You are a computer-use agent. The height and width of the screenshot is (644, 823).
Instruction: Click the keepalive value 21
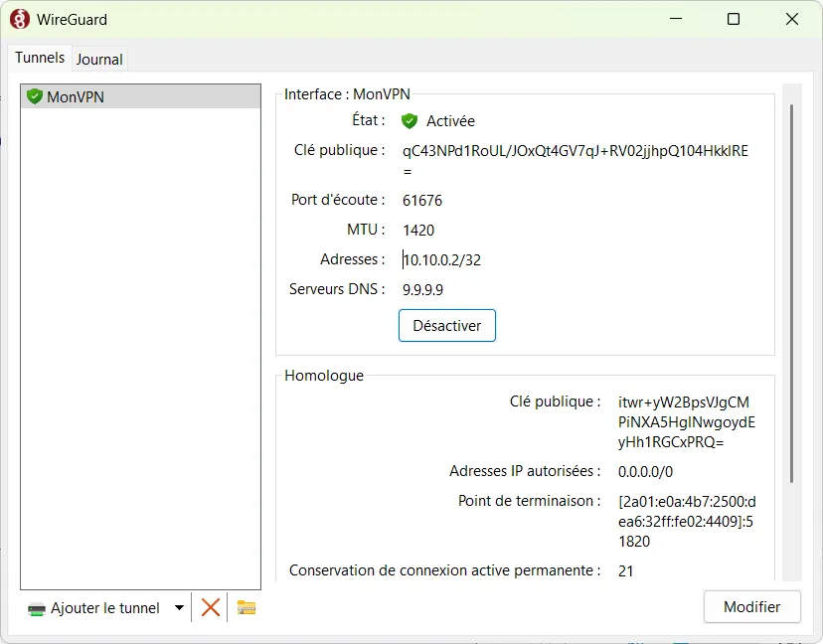tap(625, 571)
